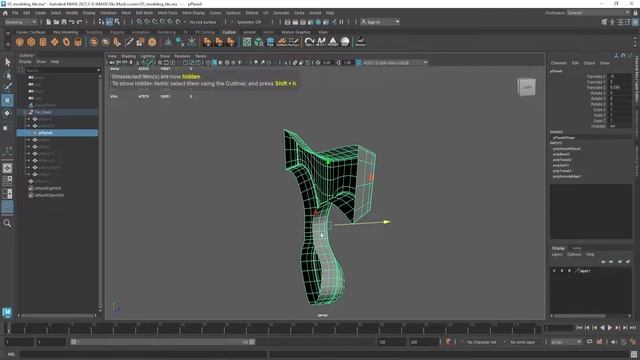Open the search magnifier in the left toolbox
640x360 pixels.
click(x=7, y=223)
